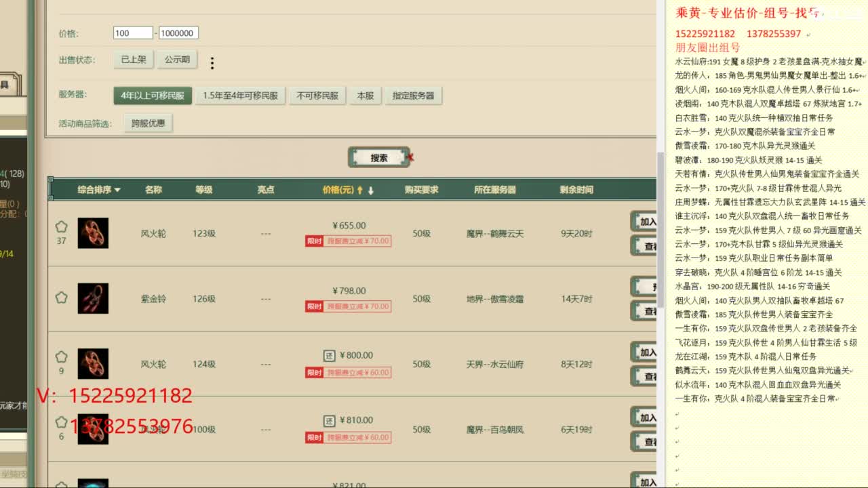
Task: Sort price ascending with the up arrow
Action: 360,190
